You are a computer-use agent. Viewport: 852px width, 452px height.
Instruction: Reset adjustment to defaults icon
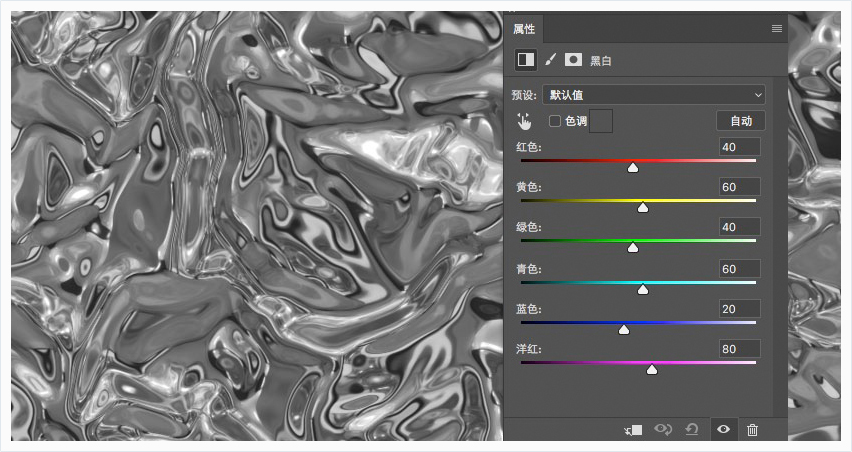(691, 429)
